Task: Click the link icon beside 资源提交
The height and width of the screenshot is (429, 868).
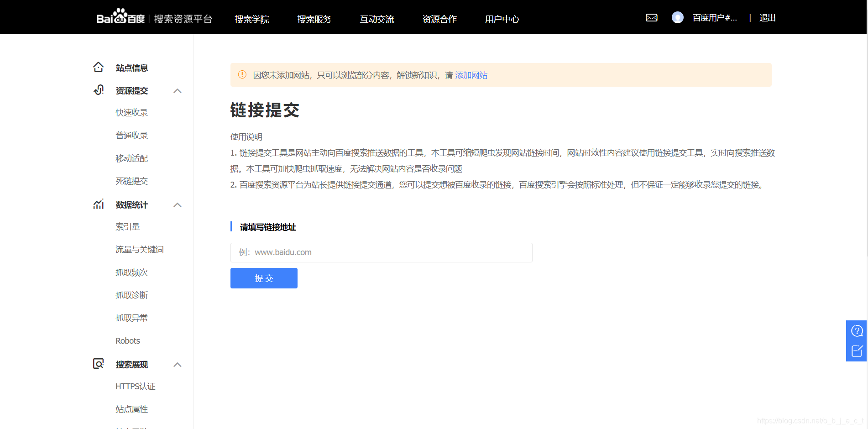Action: click(99, 90)
